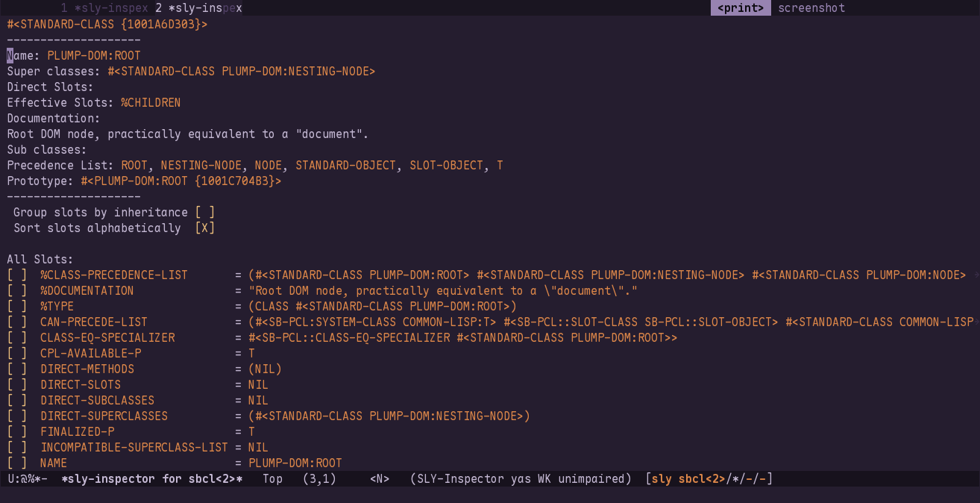Inspect the %CHILDREN effective slot
Screen dimensions: 980x503
(x=151, y=103)
